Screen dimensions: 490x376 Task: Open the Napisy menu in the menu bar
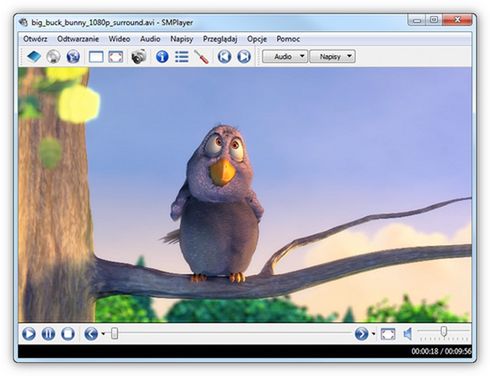pos(182,39)
